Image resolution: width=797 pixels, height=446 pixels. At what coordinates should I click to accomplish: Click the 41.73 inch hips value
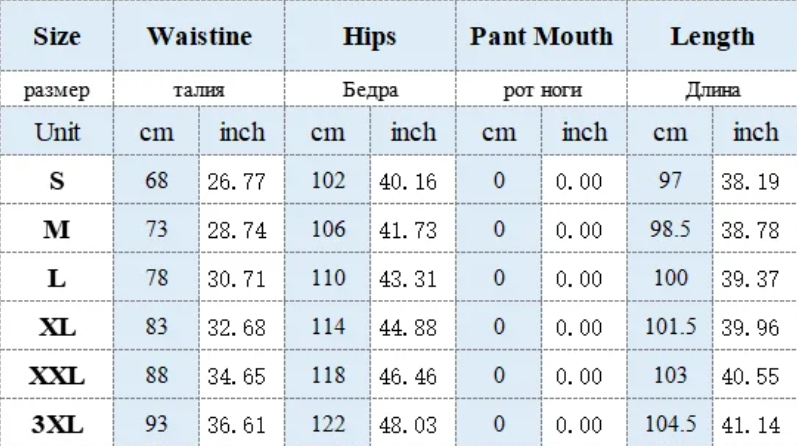(412, 231)
